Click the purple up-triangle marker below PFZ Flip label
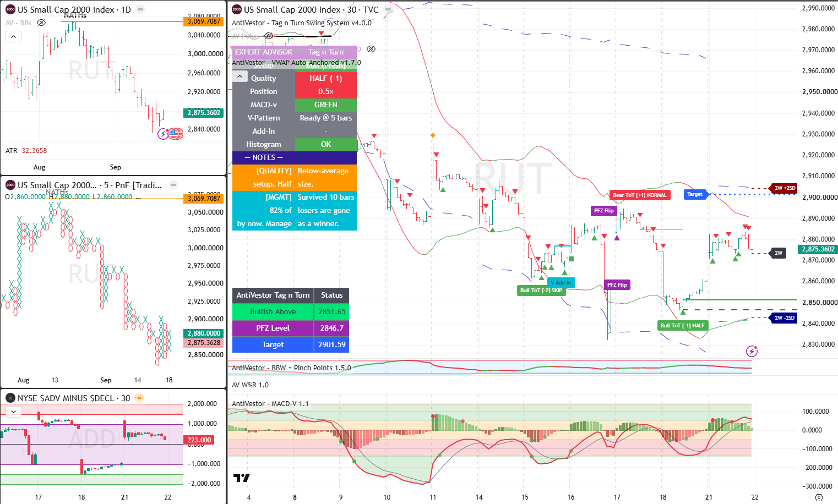 click(617, 238)
